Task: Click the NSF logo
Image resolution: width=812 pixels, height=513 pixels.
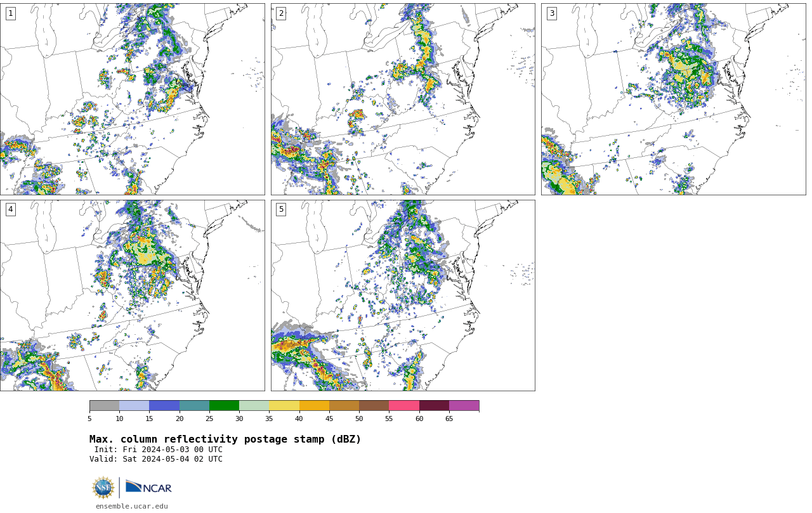Action: pos(103,488)
